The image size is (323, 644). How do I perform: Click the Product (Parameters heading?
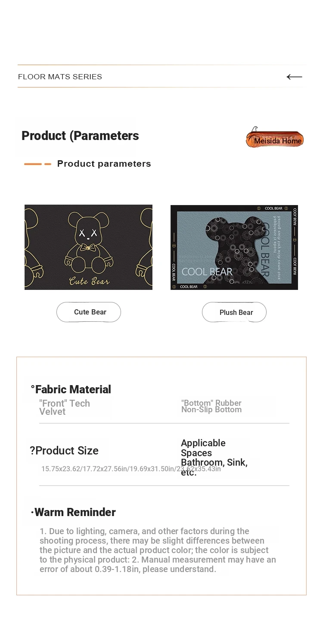[x=80, y=136]
